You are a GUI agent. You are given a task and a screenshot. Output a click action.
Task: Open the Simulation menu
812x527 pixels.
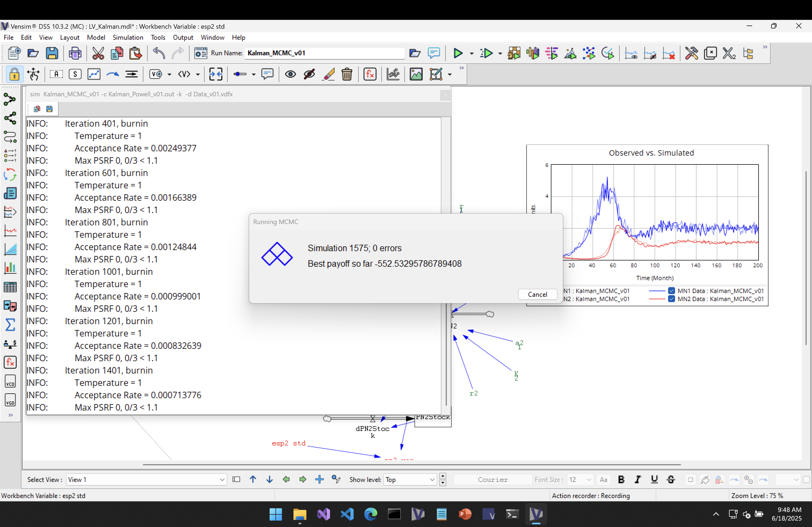(128, 37)
